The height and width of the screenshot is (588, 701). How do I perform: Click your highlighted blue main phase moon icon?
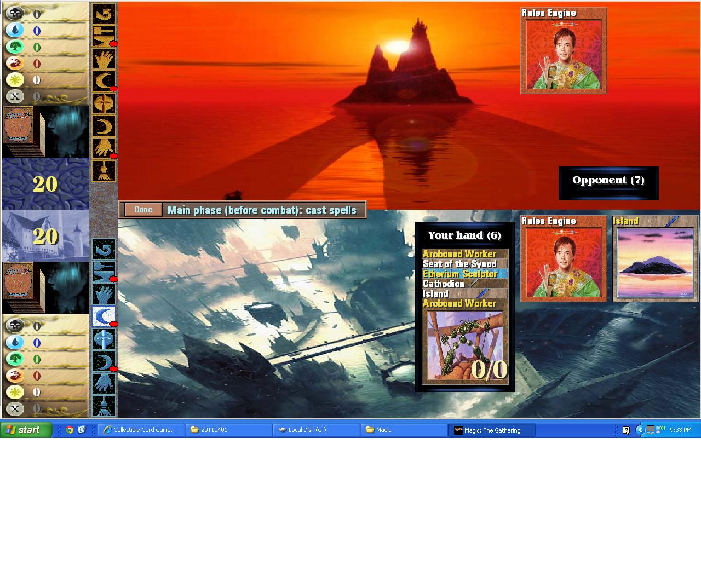(x=104, y=316)
